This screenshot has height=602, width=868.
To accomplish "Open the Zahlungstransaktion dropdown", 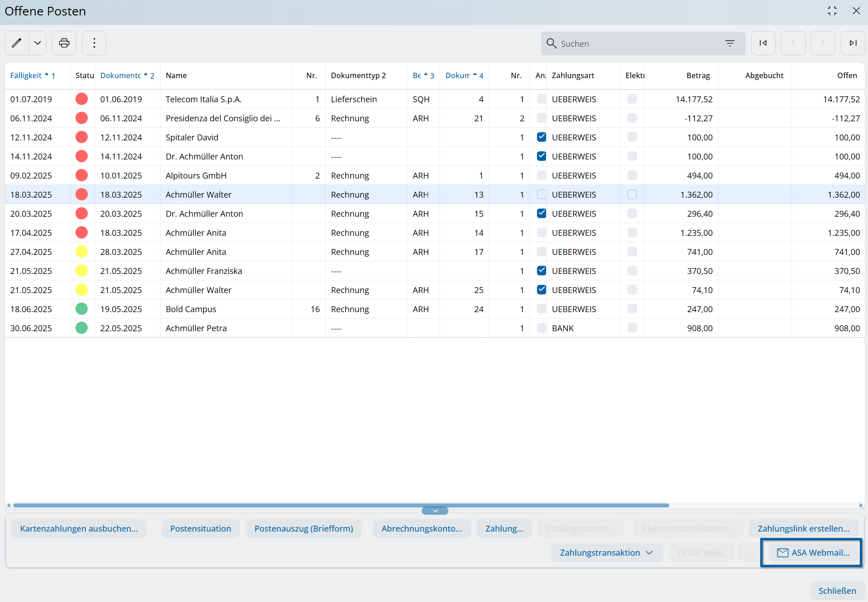I will (606, 552).
